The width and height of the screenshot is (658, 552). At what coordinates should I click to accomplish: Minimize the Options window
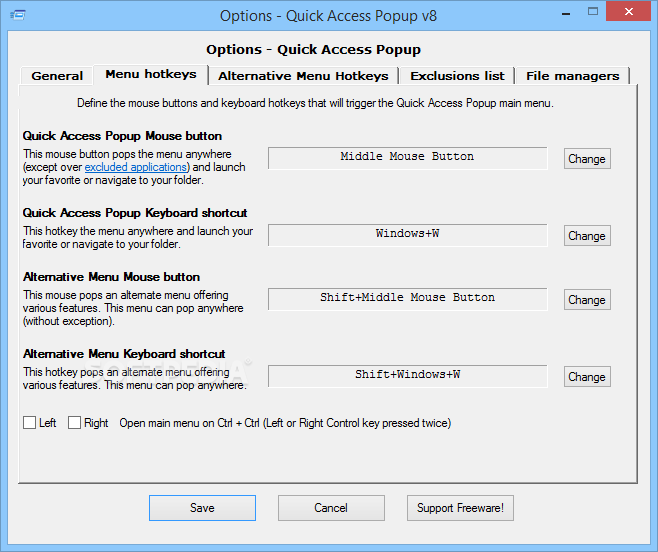(566, 13)
